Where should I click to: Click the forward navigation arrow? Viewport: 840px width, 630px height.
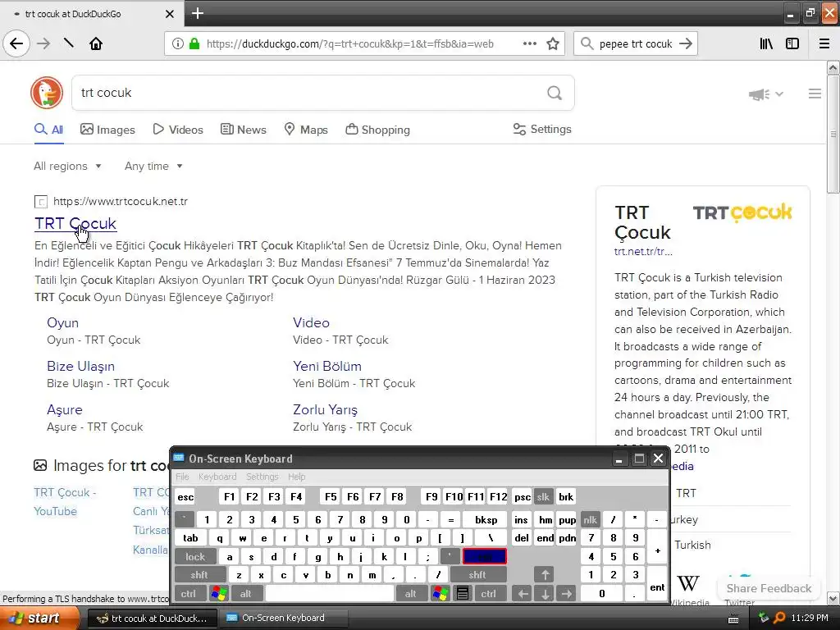[x=43, y=43]
